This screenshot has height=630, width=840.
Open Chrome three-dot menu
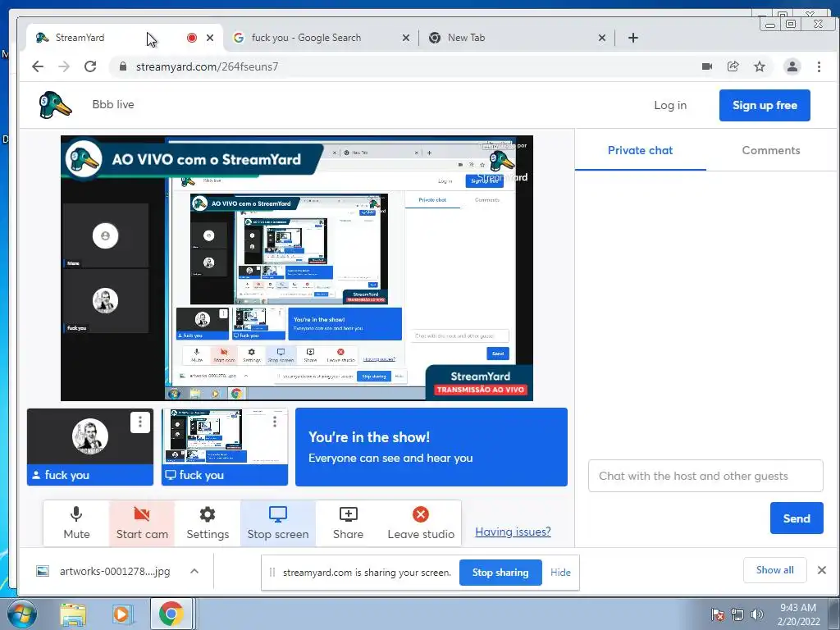[819, 66]
